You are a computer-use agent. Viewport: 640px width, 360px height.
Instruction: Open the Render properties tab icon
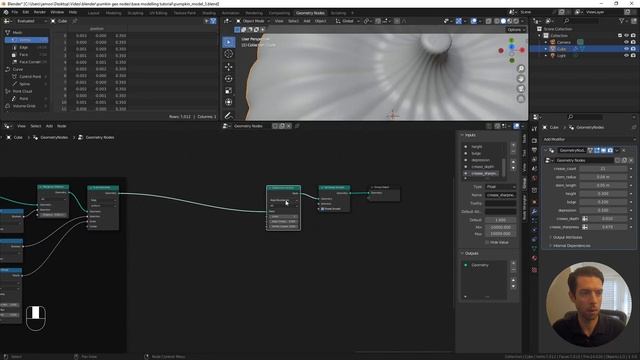point(534,140)
